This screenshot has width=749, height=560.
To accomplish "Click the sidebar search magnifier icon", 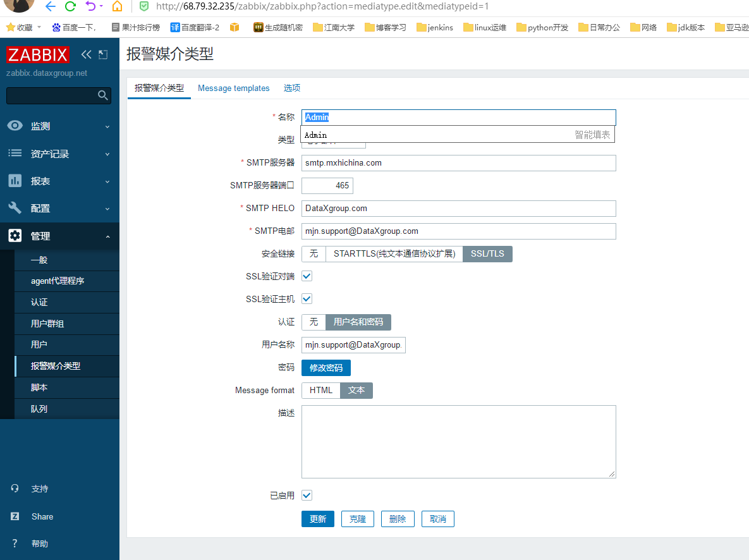I will pos(102,95).
